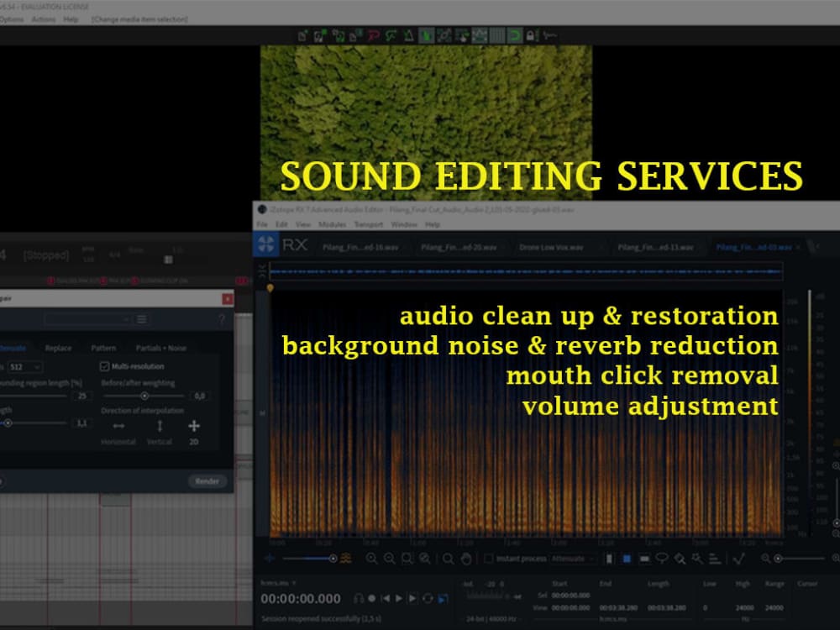The height and width of the screenshot is (630, 840).
Task: Click the rewind to start button
Action: click(x=386, y=598)
